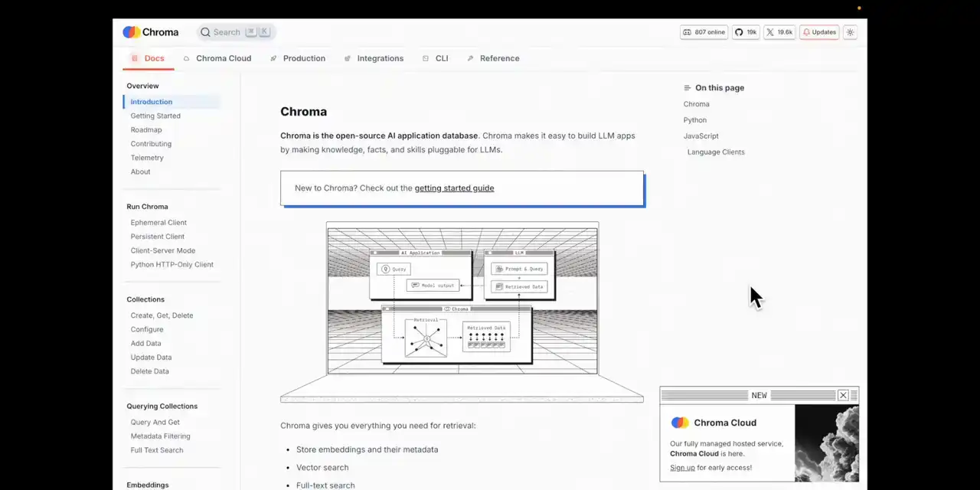Viewport: 980px width, 490px height.
Task: Jump to Python section on this page
Action: (x=695, y=120)
